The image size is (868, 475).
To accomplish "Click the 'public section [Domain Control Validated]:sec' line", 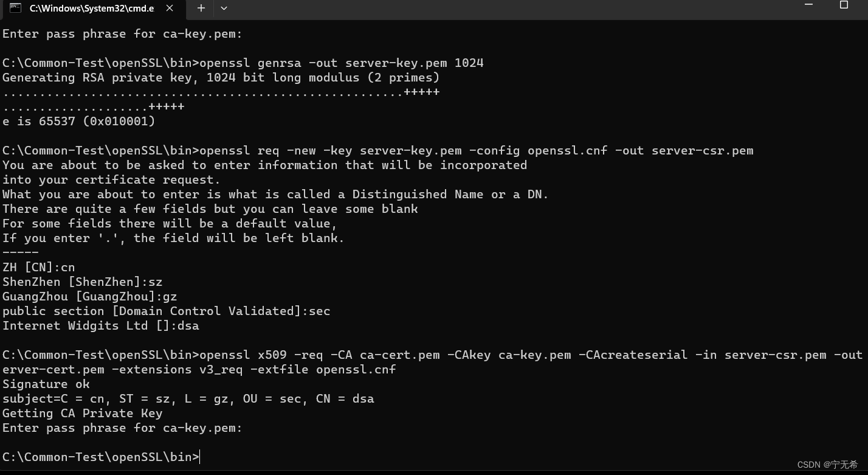I will click(x=167, y=311).
